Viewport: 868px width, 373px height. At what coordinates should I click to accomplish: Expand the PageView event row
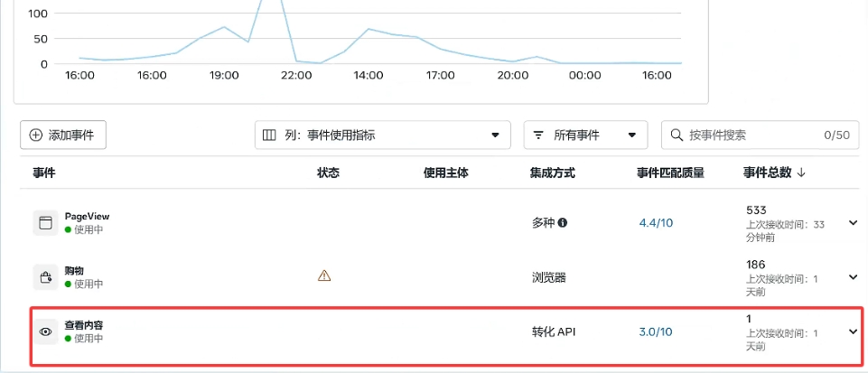pyautogui.click(x=853, y=222)
